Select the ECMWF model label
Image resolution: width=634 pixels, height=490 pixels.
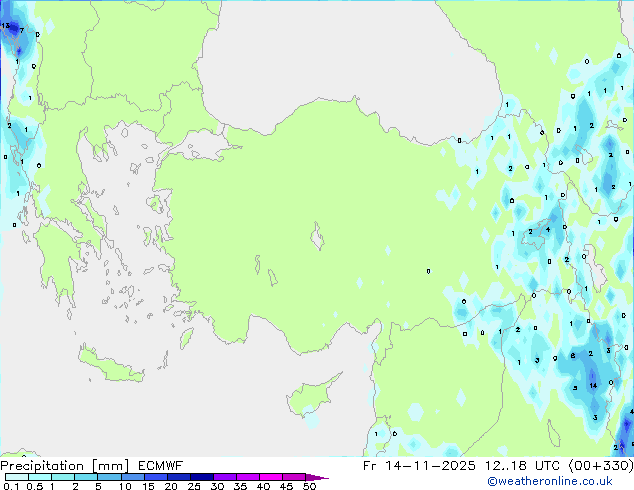tap(160, 466)
